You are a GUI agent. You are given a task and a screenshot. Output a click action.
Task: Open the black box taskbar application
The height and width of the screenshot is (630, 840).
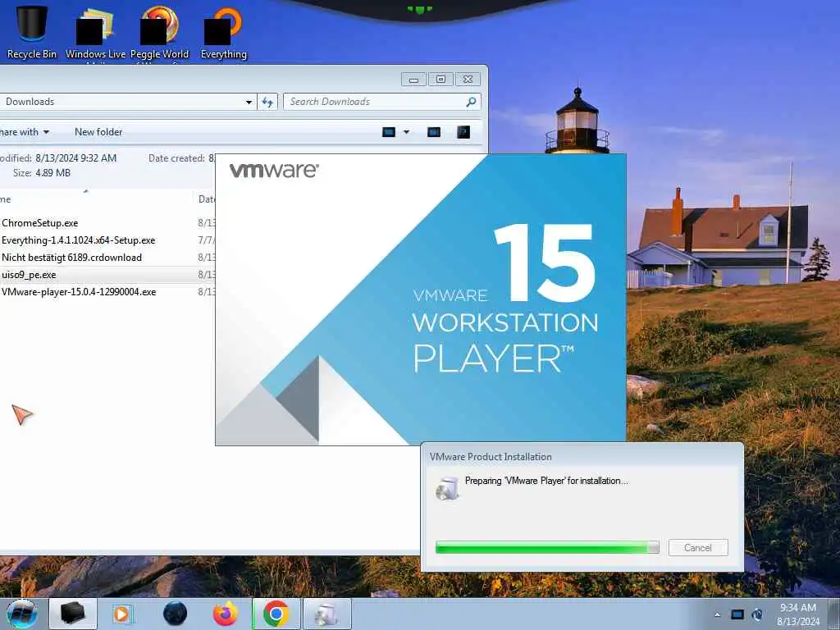pos(73,614)
